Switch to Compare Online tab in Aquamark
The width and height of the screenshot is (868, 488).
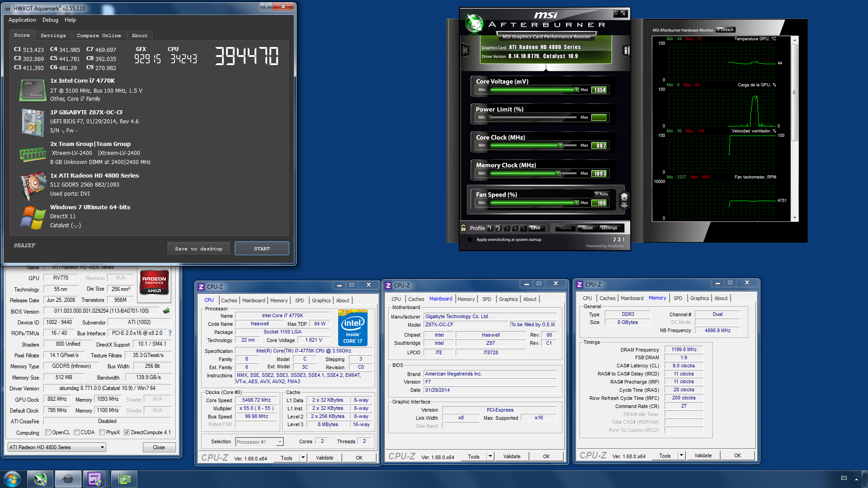coord(99,35)
